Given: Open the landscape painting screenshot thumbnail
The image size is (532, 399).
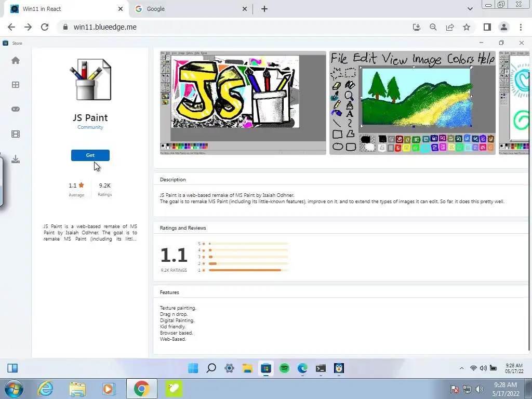Looking at the screenshot, I should pos(412,103).
